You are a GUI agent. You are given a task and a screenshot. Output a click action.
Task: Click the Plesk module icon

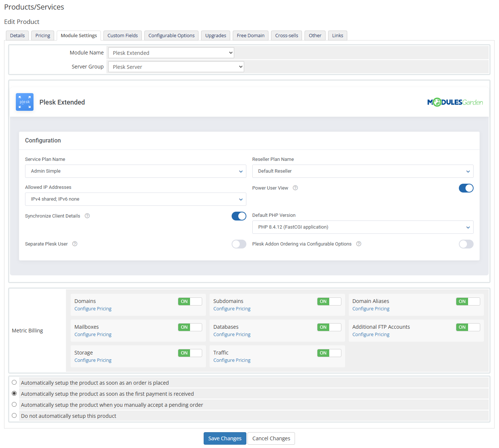pos(24,102)
